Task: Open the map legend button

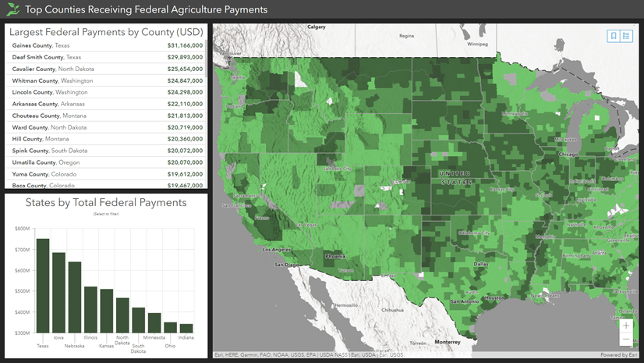Action: click(x=626, y=36)
